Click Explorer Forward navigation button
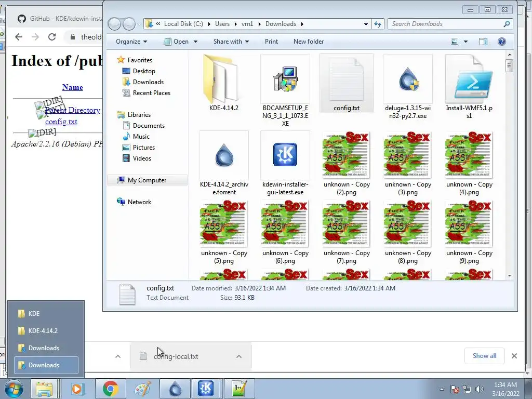532x399 pixels. point(129,24)
